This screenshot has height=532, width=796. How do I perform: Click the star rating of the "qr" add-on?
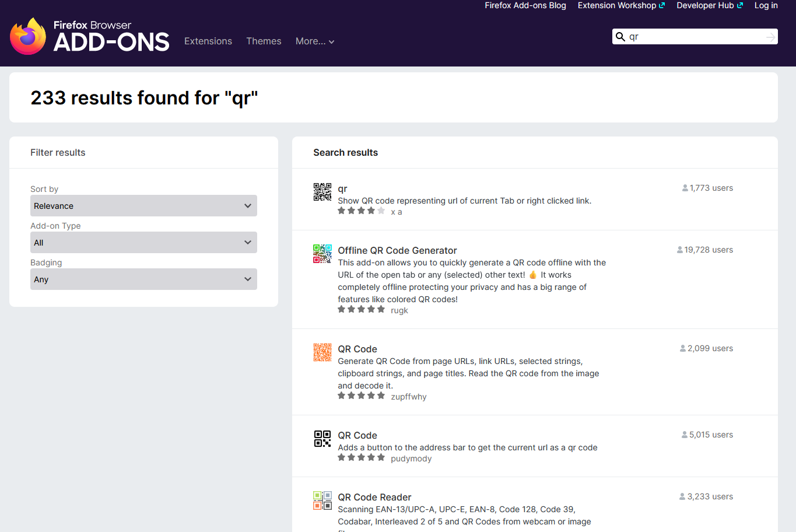click(362, 211)
